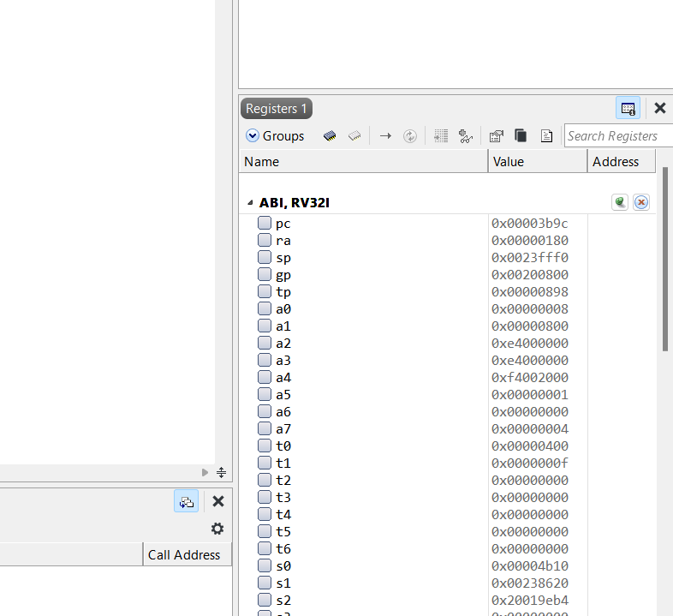Select the t5 register name
Image resolution: width=673 pixels, height=616 pixels.
(283, 532)
